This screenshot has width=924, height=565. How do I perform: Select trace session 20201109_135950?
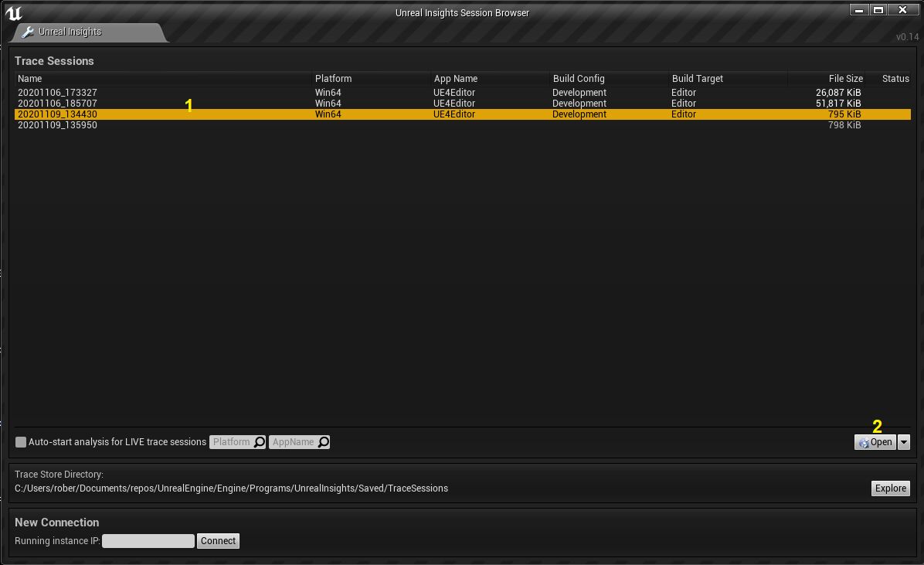(155, 124)
